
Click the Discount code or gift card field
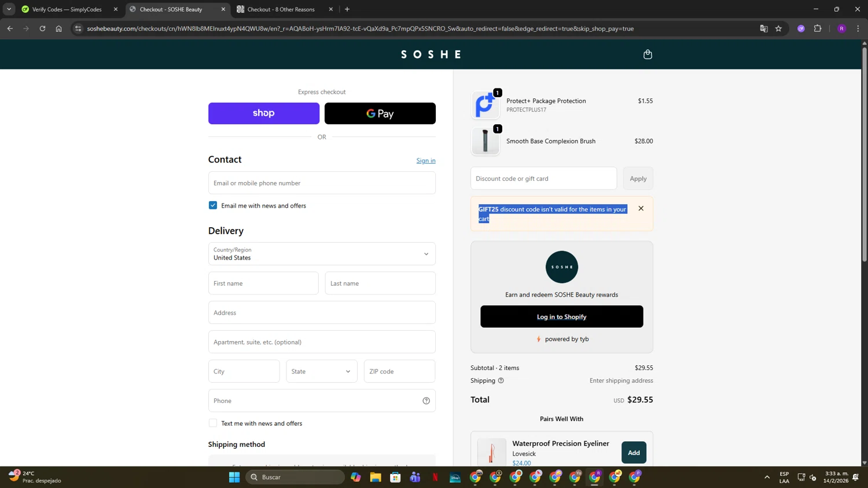coord(544,179)
